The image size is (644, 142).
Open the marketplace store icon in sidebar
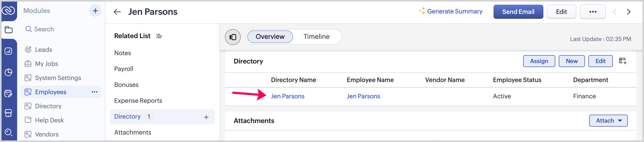click(x=9, y=113)
